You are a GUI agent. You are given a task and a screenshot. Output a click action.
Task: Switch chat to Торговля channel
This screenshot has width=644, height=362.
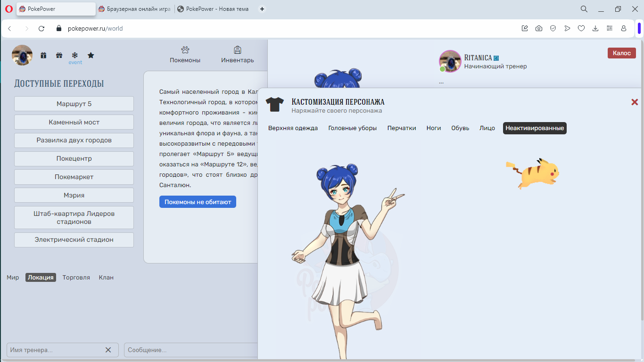[76, 278]
